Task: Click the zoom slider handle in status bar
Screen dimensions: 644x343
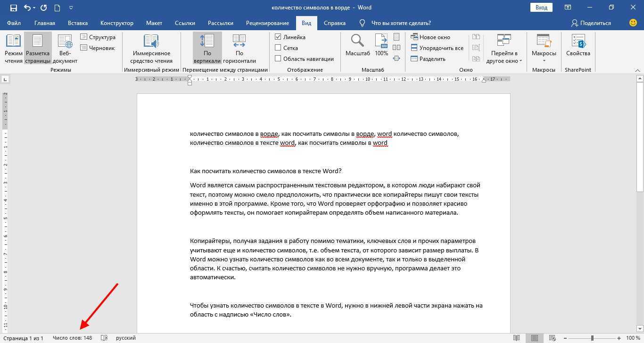Action: tap(592, 338)
